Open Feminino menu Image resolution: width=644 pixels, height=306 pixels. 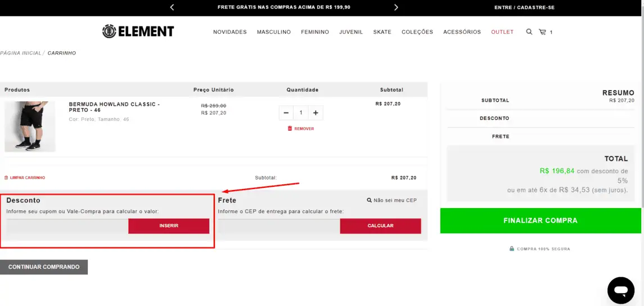point(315,32)
